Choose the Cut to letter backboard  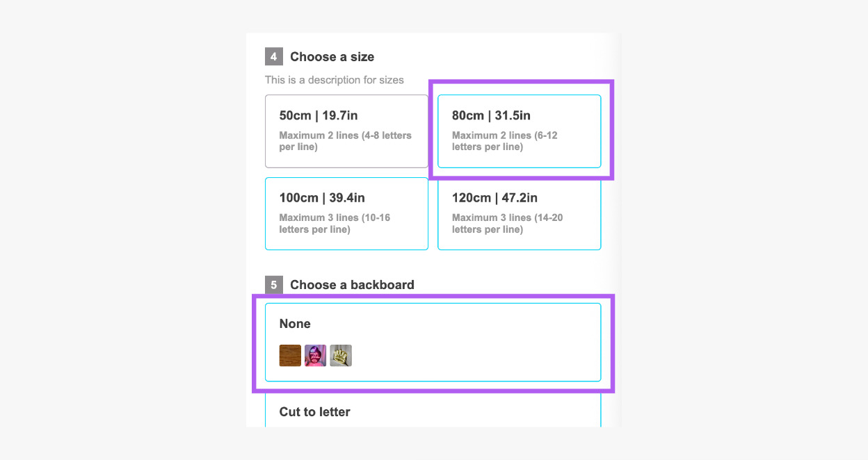tap(433, 412)
